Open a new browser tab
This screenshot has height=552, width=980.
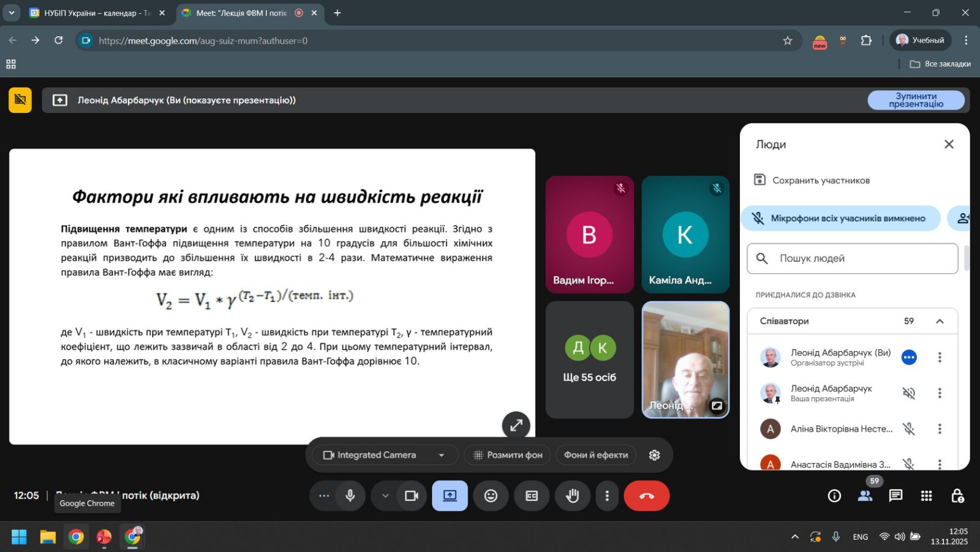pyautogui.click(x=337, y=13)
